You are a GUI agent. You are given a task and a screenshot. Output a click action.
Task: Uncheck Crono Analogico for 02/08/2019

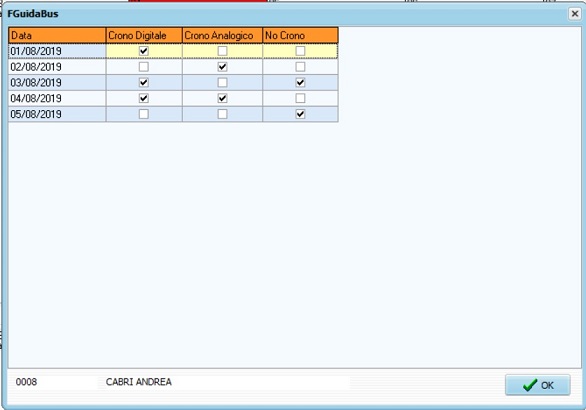[222, 67]
